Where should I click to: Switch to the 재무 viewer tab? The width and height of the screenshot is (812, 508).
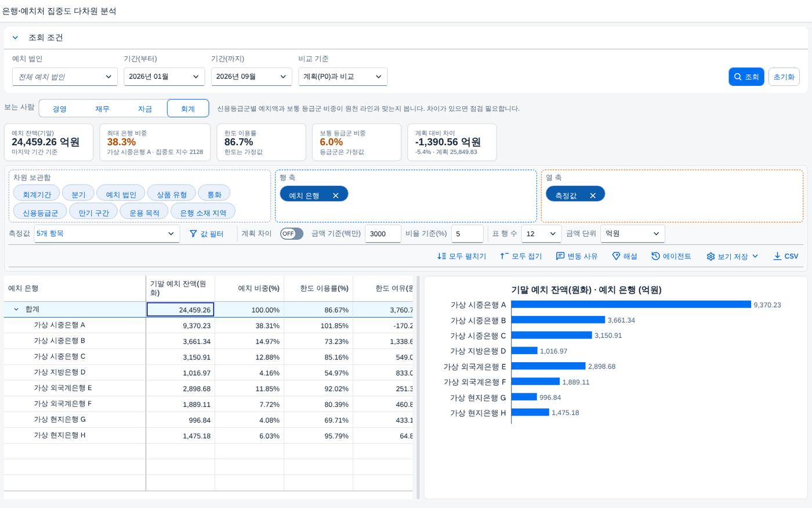point(103,109)
